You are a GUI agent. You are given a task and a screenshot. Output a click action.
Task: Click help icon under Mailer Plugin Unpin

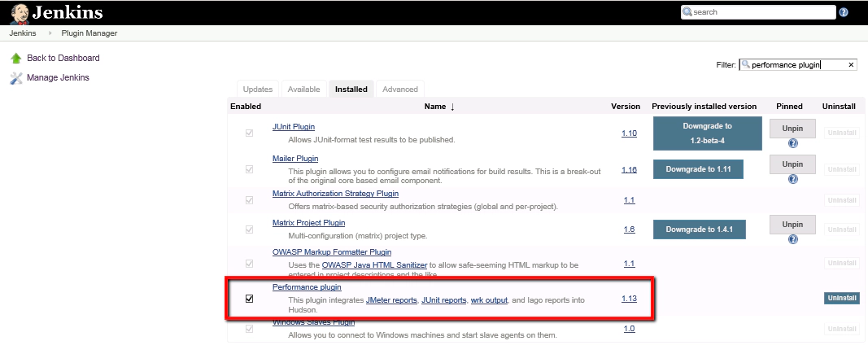point(793,180)
